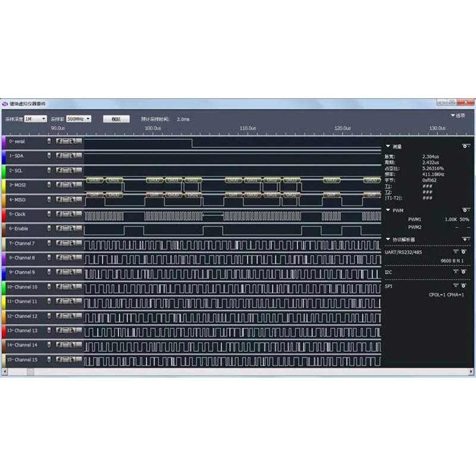Toggle small switch next to Channel 7 label
The width and height of the screenshot is (476, 476).
(49, 243)
